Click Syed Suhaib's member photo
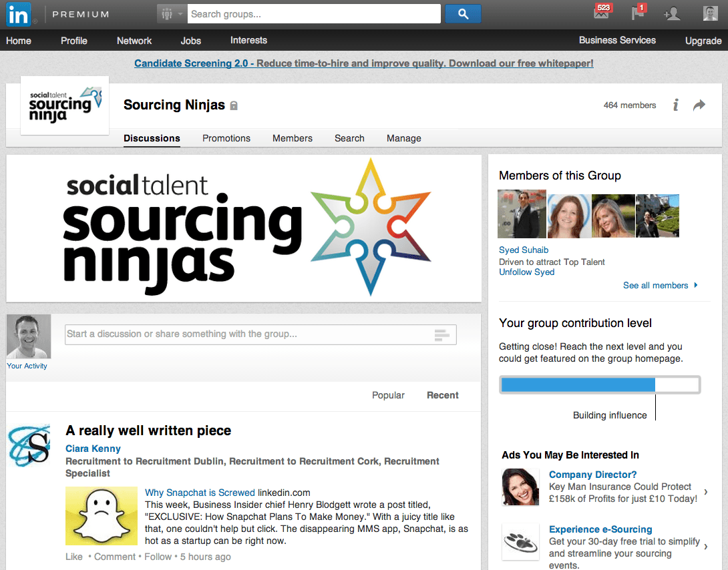 (x=522, y=214)
